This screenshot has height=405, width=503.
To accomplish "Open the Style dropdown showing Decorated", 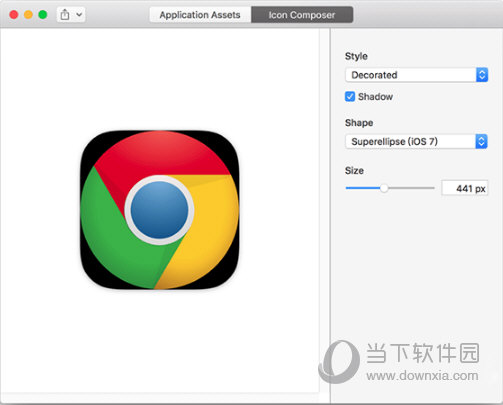I will pyautogui.click(x=416, y=75).
